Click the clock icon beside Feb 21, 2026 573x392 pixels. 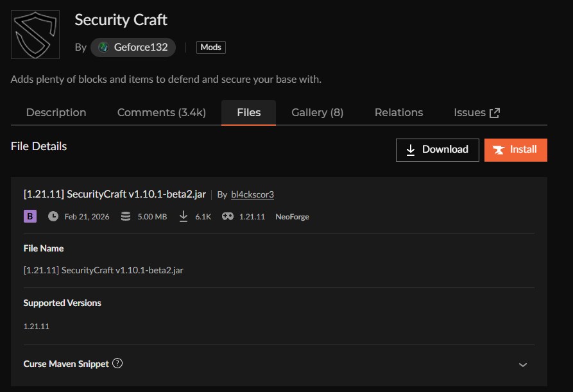(x=52, y=217)
